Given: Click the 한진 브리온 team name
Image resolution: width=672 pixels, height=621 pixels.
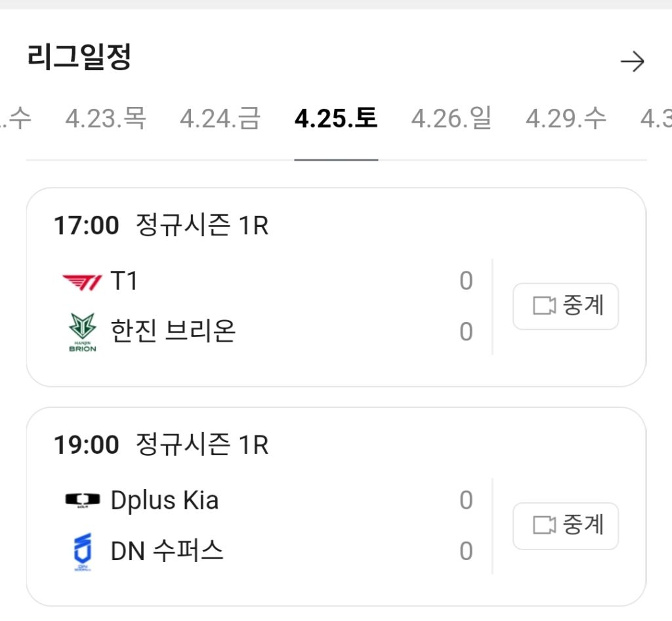Looking at the screenshot, I should (173, 332).
